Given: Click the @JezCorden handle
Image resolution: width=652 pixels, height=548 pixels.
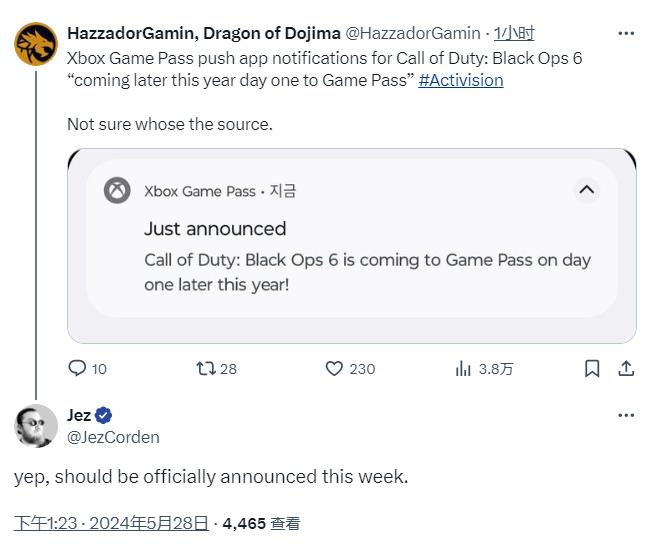Looking at the screenshot, I should click(x=113, y=437).
